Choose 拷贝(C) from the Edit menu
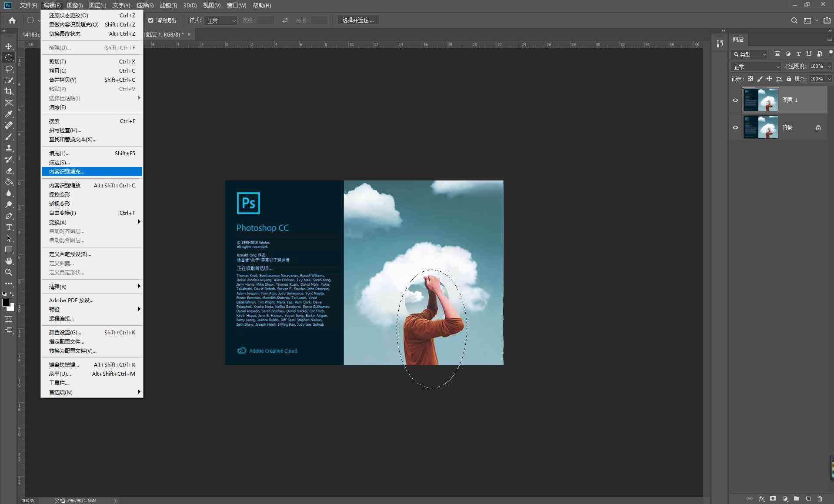This screenshot has height=504, width=834. 92,70
